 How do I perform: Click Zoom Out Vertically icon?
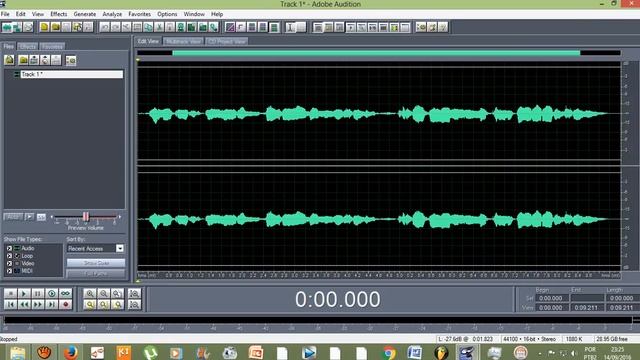pyautogui.click(x=134, y=304)
